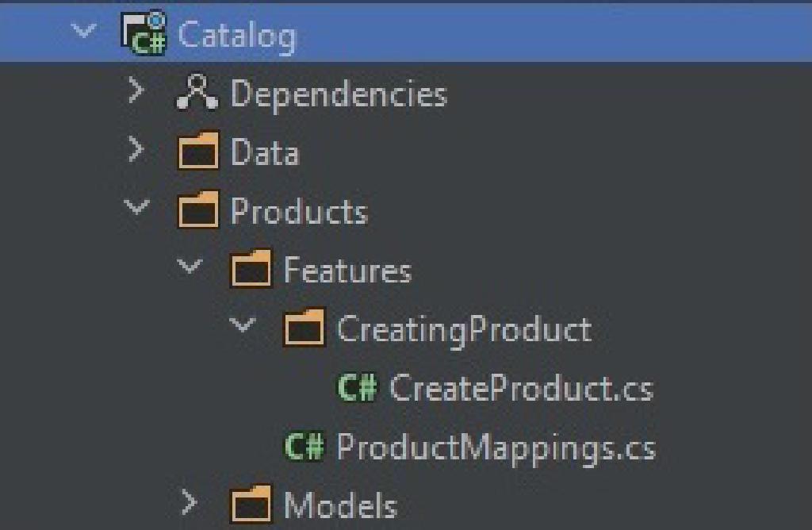This screenshot has width=812, height=530.
Task: Collapse the CreatingProduct folder
Action: click(x=243, y=326)
